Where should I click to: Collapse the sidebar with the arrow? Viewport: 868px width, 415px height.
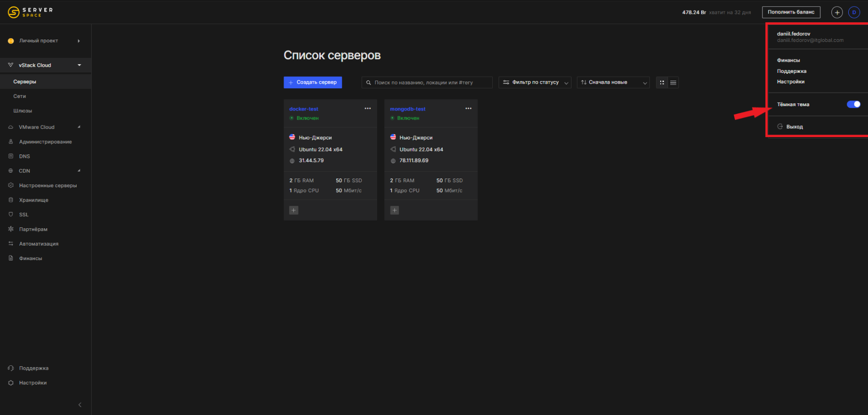[x=80, y=405]
